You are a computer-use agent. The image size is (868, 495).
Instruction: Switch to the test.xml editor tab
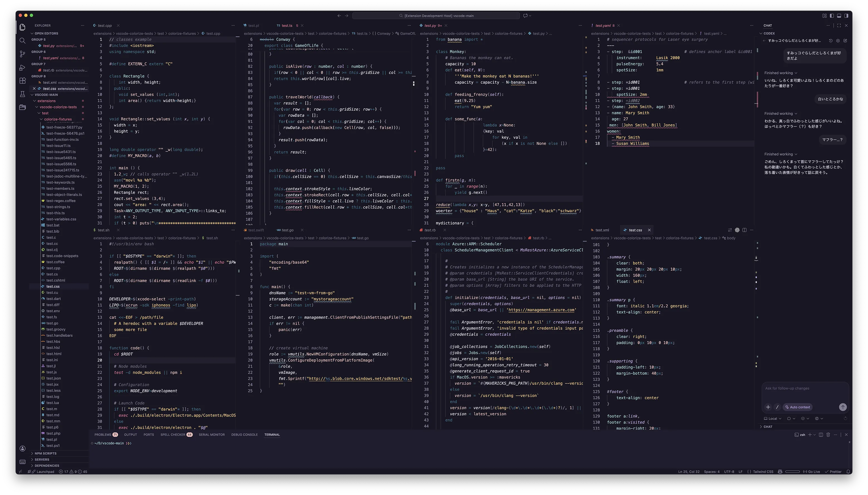click(x=602, y=230)
